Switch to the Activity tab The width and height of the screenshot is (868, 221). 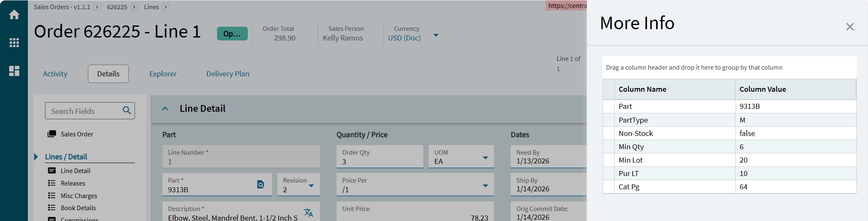[x=55, y=74]
